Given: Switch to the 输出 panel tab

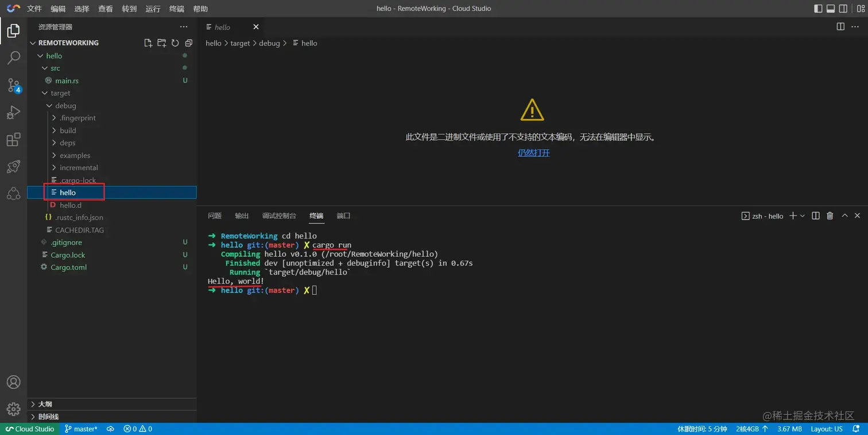Looking at the screenshot, I should (x=242, y=216).
